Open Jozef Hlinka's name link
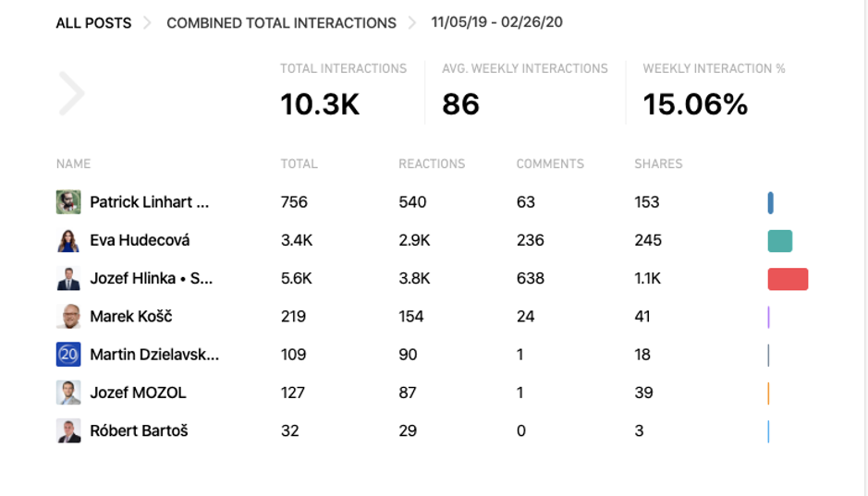Image resolution: width=868 pixels, height=496 pixels. click(152, 278)
